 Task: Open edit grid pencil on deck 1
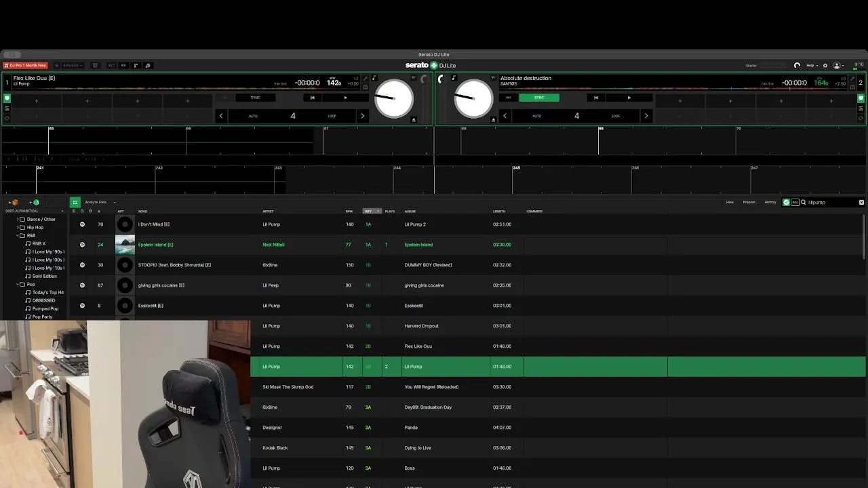pos(366,79)
